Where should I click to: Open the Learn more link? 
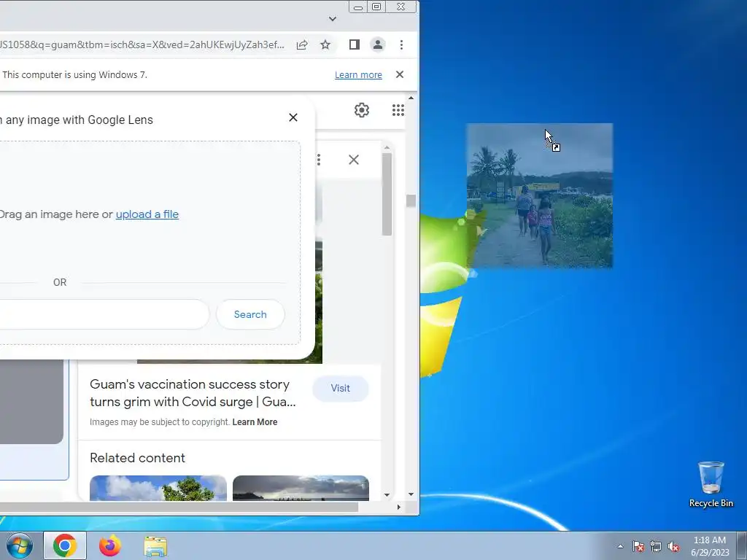tap(358, 75)
